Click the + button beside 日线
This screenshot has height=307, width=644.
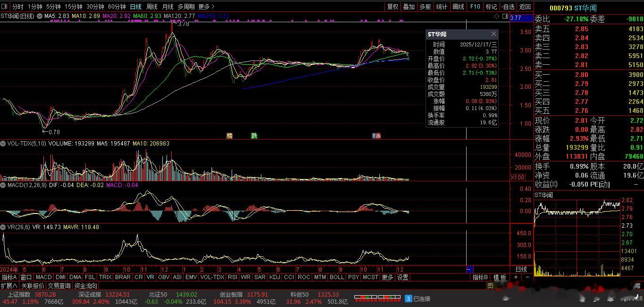tap(517, 277)
